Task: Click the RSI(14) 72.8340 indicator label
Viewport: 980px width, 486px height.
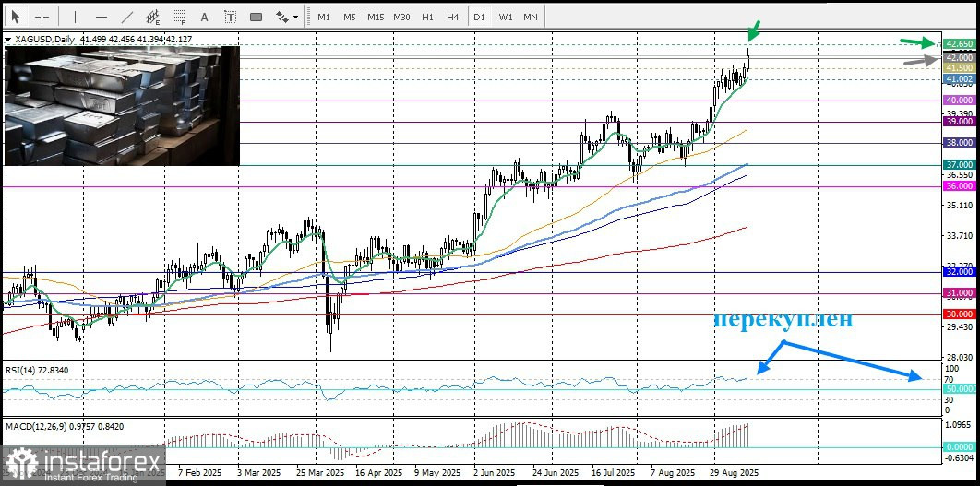Action: click(x=37, y=371)
